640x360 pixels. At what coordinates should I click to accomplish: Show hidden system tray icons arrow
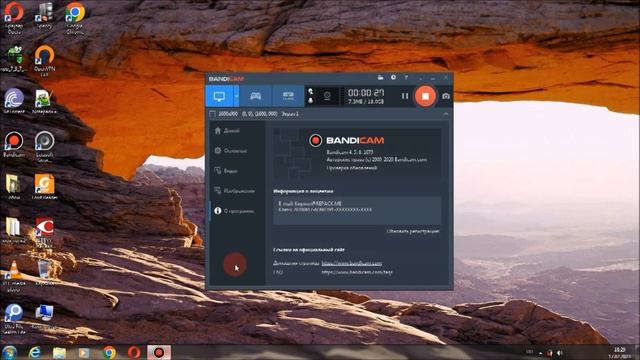point(540,353)
